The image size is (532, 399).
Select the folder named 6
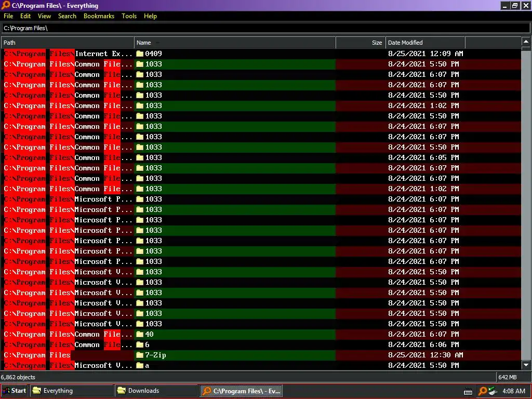tap(147, 345)
